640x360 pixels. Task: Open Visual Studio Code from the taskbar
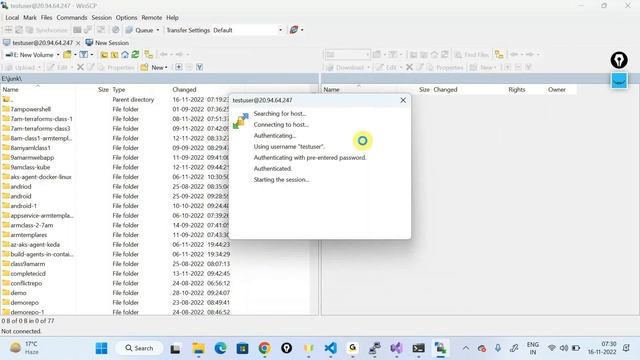click(331, 348)
